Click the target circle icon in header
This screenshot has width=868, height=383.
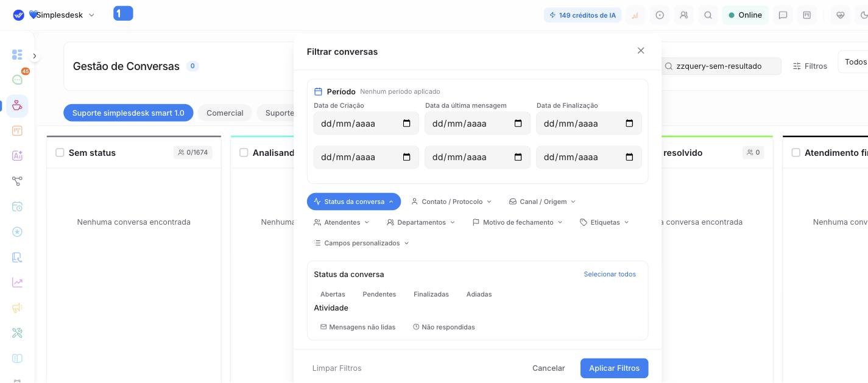660,15
